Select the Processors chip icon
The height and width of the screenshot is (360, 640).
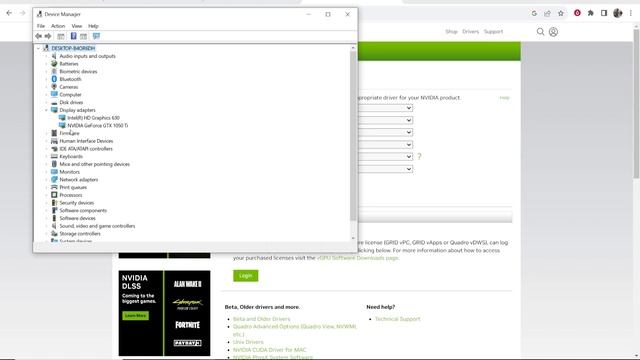point(54,195)
